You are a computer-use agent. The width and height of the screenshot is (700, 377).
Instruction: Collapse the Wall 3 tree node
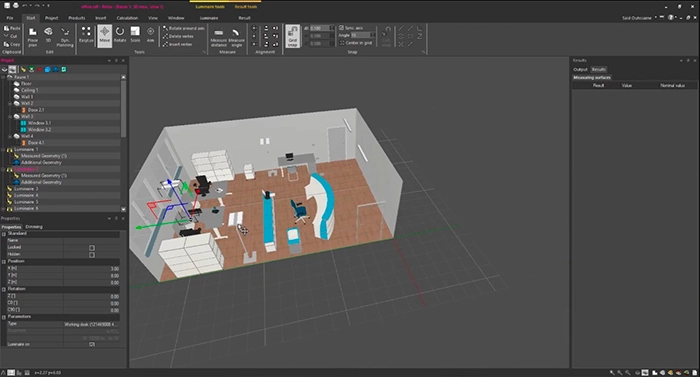click(10, 116)
